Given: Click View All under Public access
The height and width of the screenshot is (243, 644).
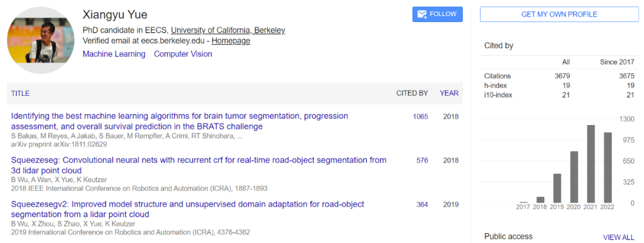Looking at the screenshot, I should [618, 237].
